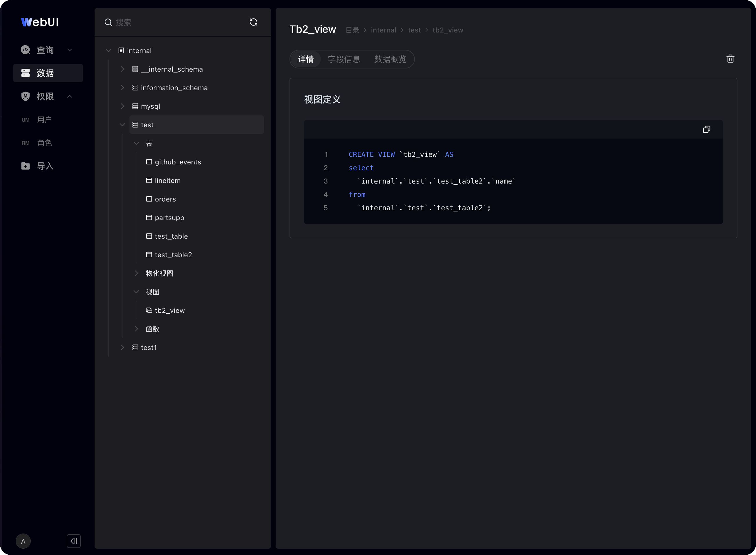756x555 pixels.
Task: Click the refresh catalog icon
Action: pos(254,22)
